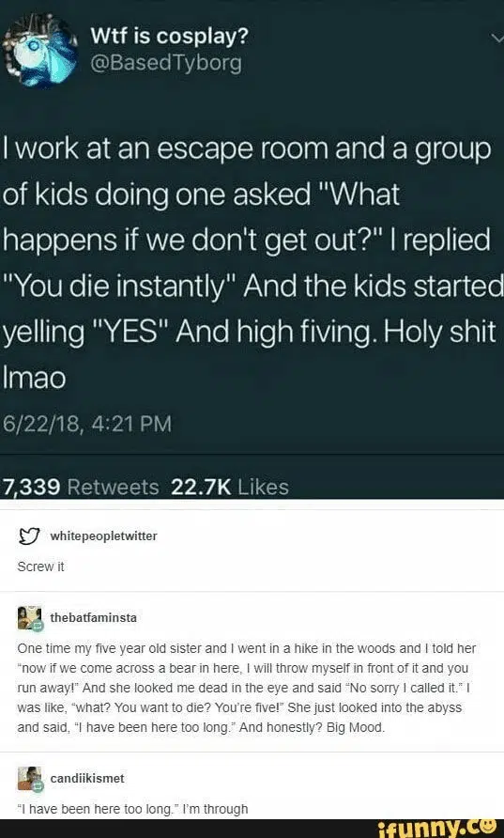Open the BasedTyborg profile avatar
The image size is (504, 838).
pos(39,50)
